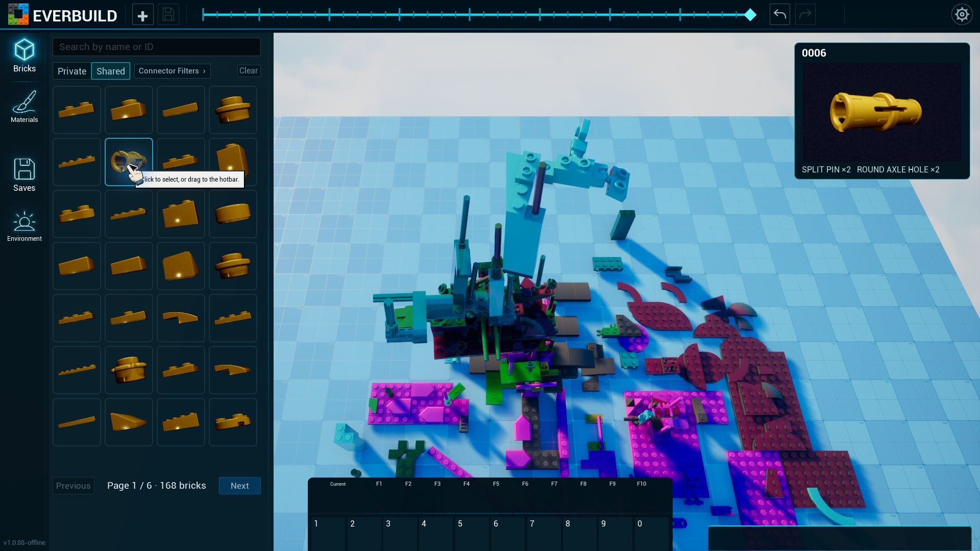Switch to hotbar page F1

pyautogui.click(x=379, y=484)
